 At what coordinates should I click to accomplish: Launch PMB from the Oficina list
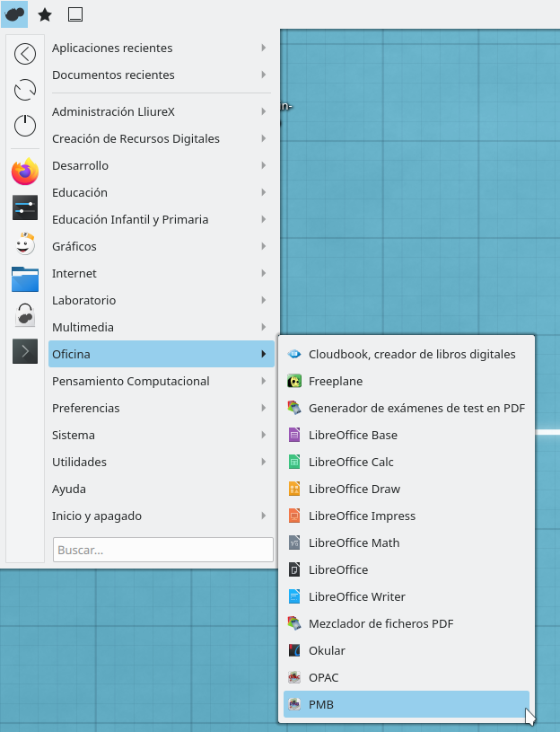tap(320, 704)
